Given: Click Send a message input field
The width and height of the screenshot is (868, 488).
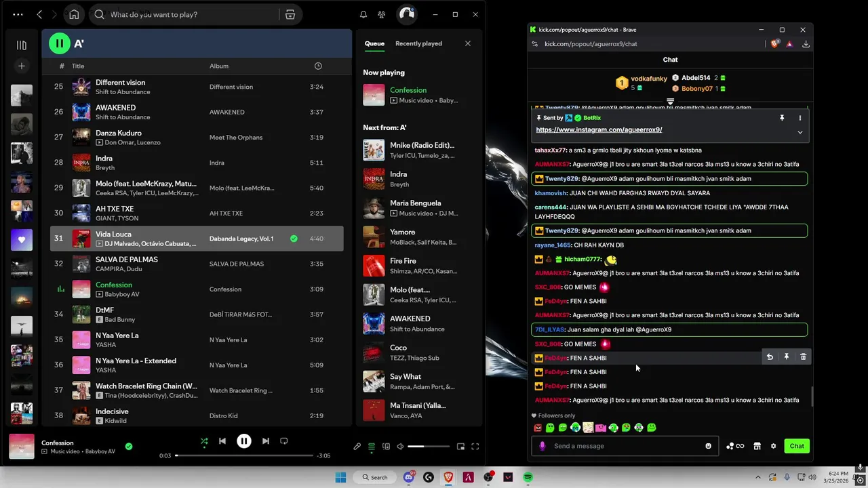Looking at the screenshot, I should click(x=624, y=446).
